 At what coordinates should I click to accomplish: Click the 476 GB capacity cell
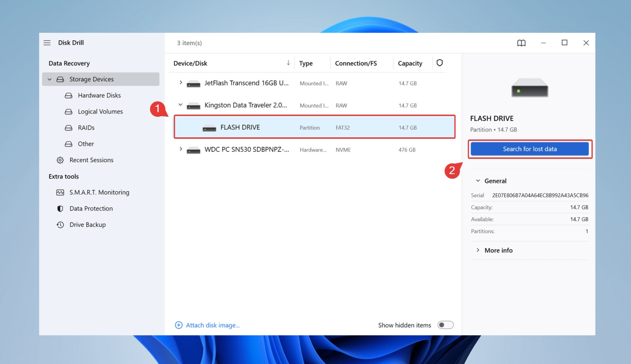pos(407,150)
